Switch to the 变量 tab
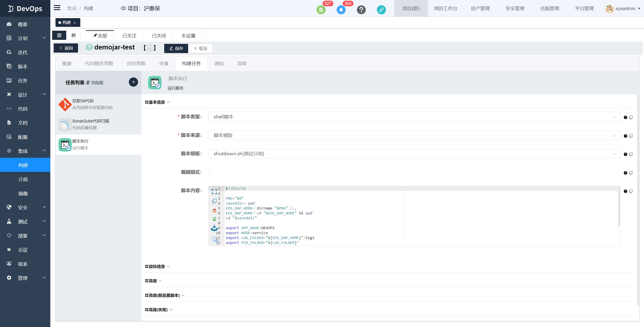The width and height of the screenshot is (644, 327). 164,64
